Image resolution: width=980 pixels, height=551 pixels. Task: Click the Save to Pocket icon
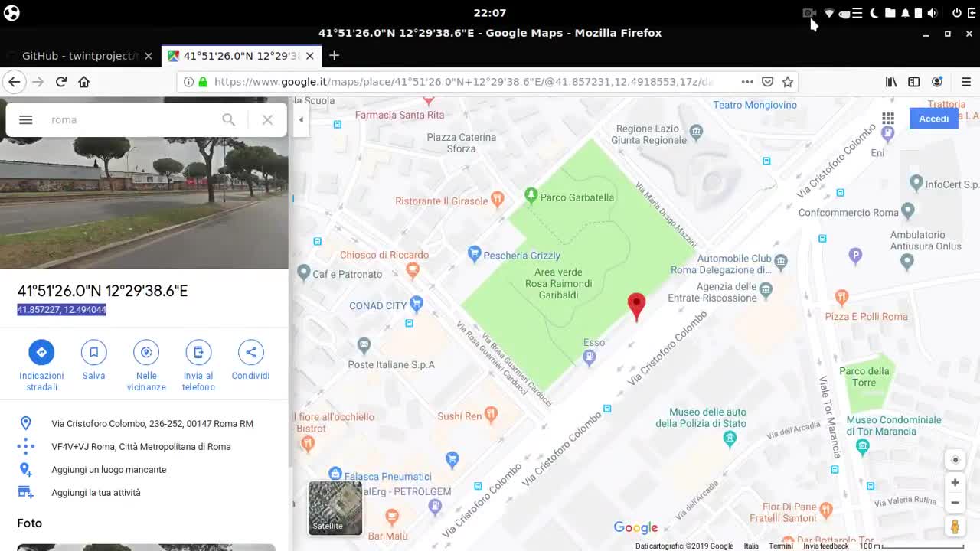767,82
